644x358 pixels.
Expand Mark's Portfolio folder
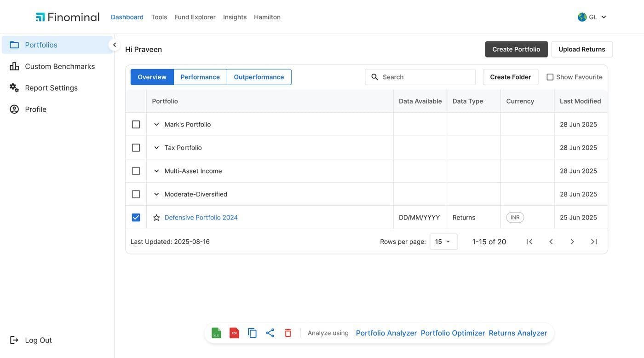point(156,124)
